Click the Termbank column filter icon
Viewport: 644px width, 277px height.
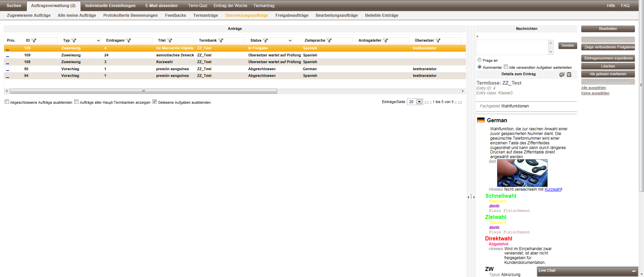pyautogui.click(x=221, y=40)
